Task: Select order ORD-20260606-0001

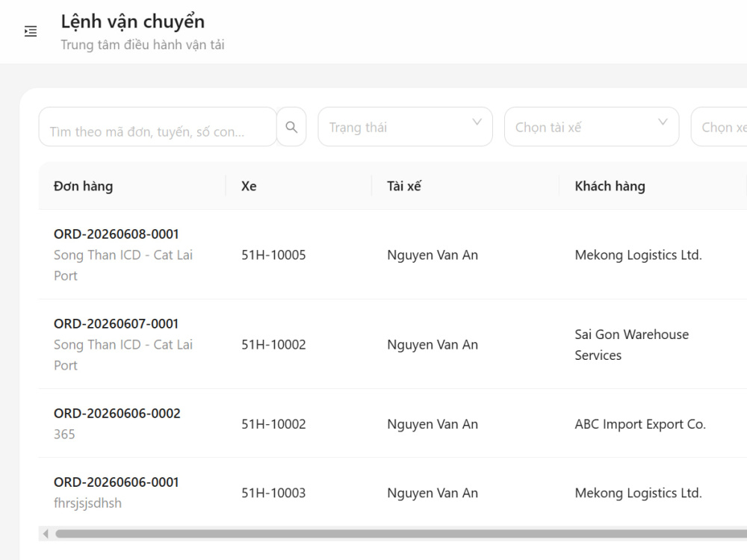Action: click(117, 482)
